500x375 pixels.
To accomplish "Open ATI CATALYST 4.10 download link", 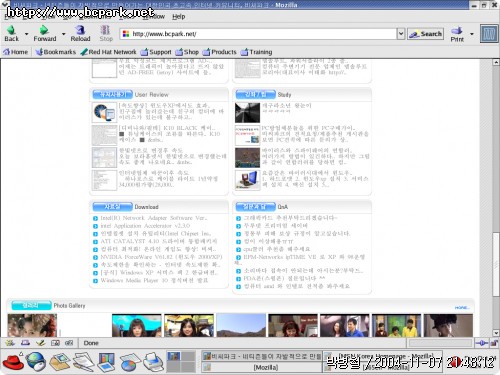I will [159, 241].
